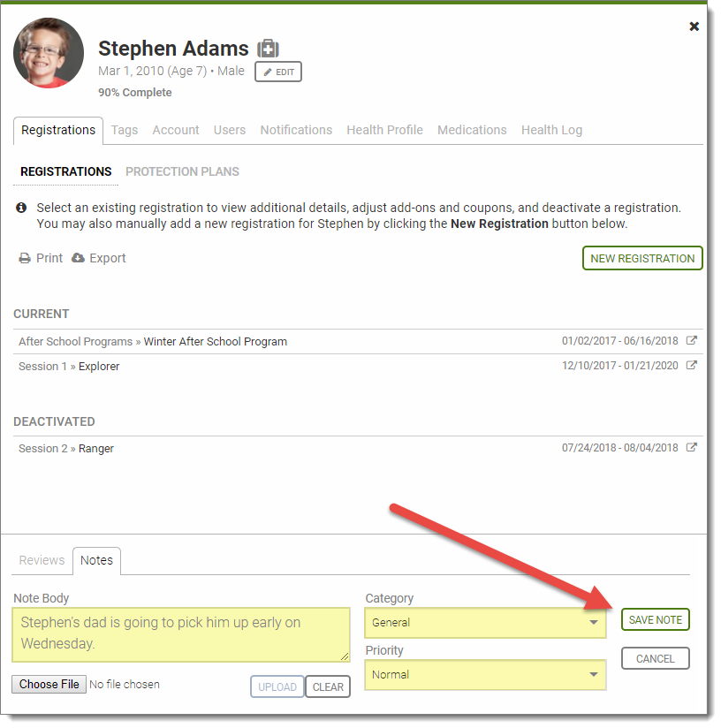Expand the Priority dropdown
The height and width of the screenshot is (728, 721).
point(485,675)
